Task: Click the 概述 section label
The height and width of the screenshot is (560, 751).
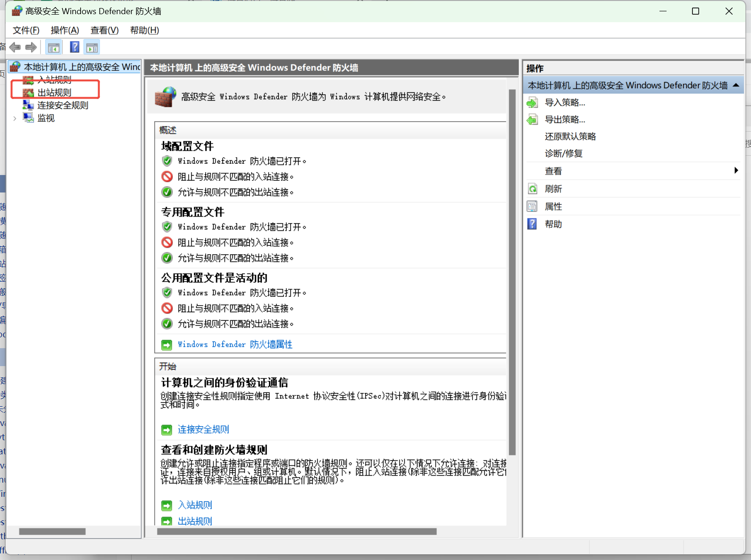Action: 167,130
